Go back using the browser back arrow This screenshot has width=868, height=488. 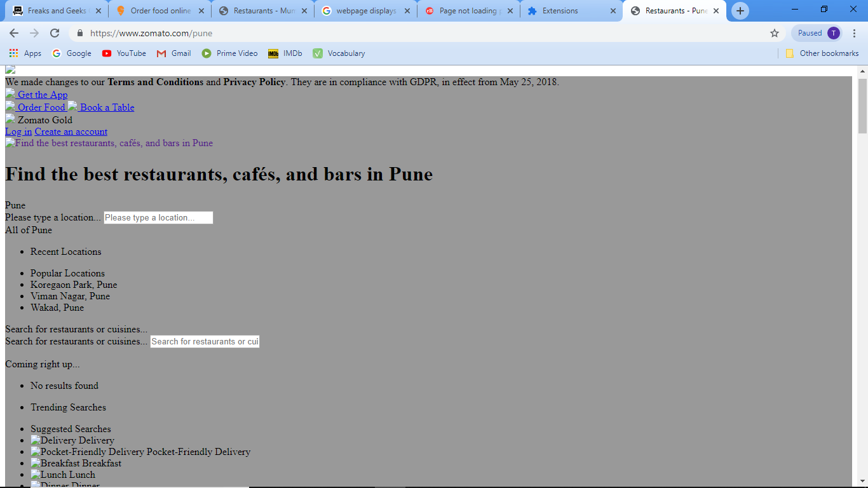coord(14,33)
